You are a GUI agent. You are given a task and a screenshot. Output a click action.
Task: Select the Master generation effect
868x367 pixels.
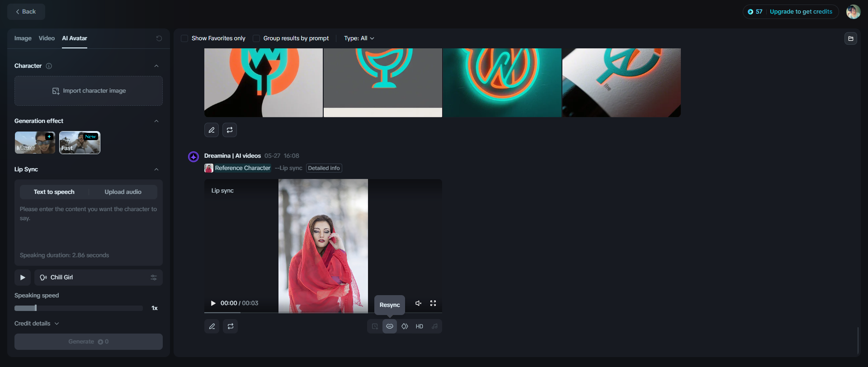(35, 143)
